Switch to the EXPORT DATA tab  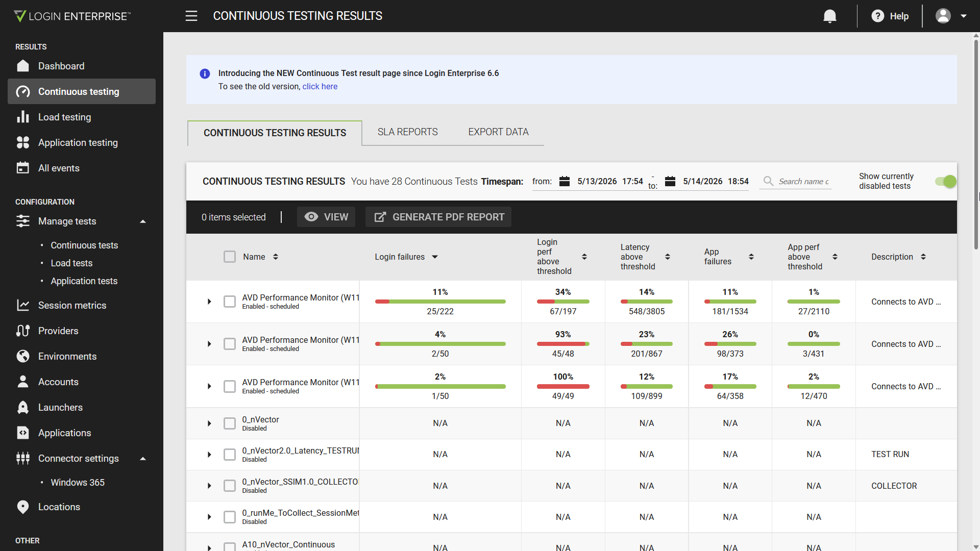coord(498,132)
